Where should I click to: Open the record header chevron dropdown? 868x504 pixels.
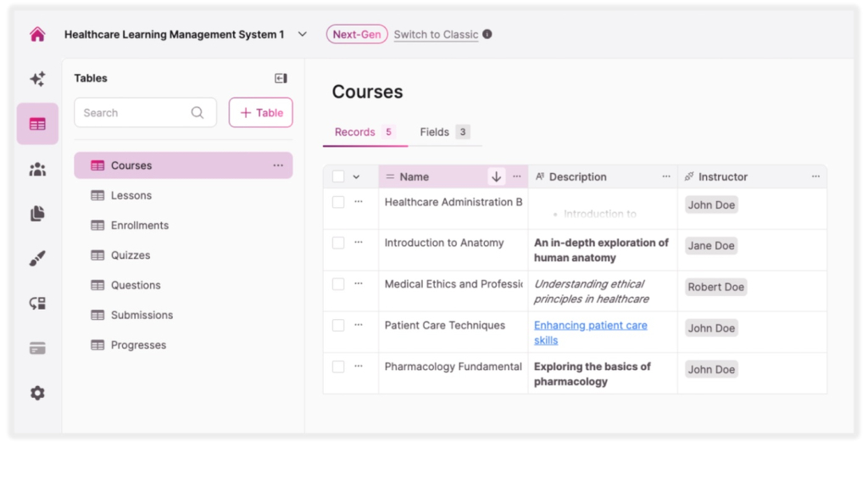(x=353, y=176)
